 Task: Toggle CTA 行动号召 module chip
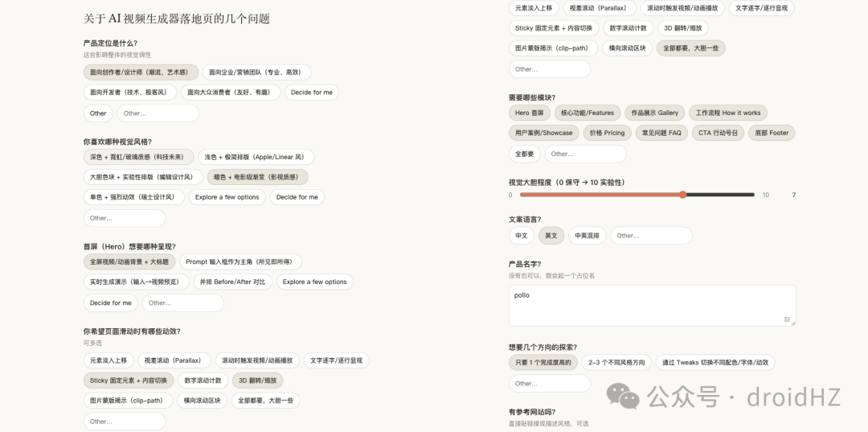pos(718,133)
